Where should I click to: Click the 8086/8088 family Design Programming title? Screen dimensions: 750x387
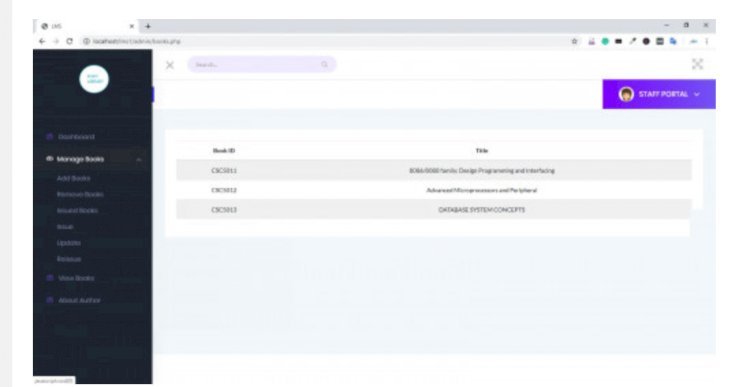click(482, 171)
